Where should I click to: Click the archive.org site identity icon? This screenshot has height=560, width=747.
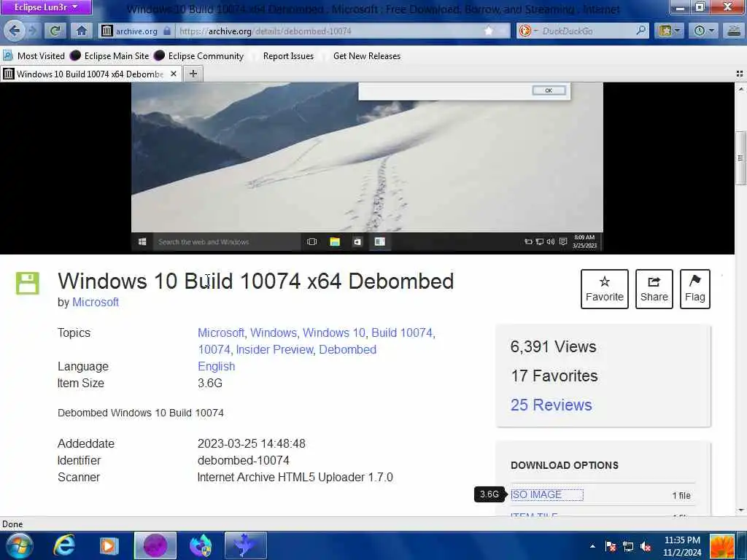point(107,31)
